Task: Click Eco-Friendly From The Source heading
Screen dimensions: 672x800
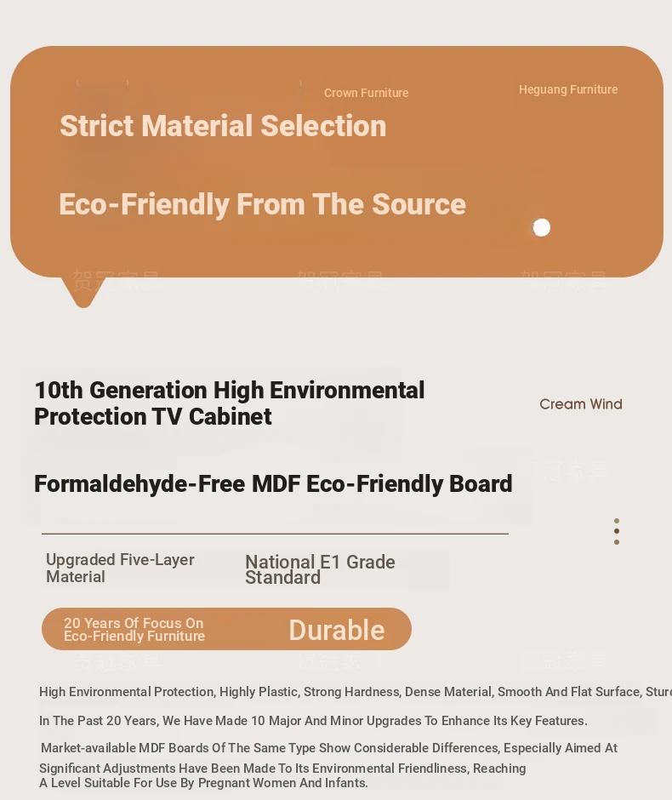Action: pos(262,204)
